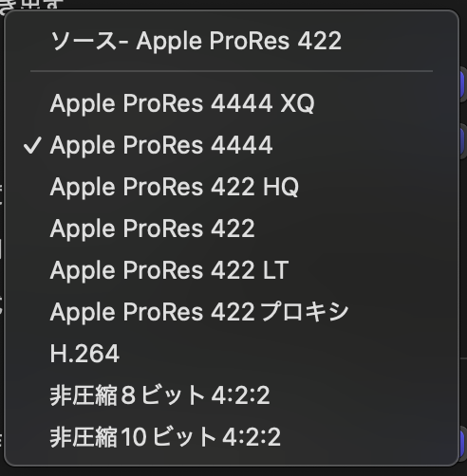Pick the HQ variant of ProRes 422
This screenshot has height=476, width=467.
(x=232, y=187)
